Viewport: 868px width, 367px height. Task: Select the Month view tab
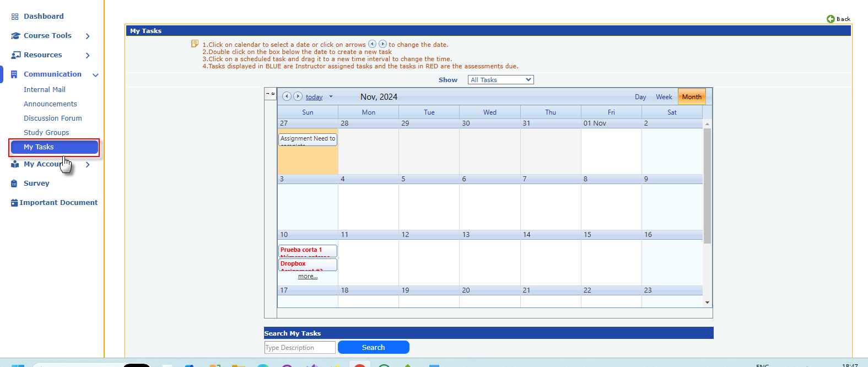(692, 97)
